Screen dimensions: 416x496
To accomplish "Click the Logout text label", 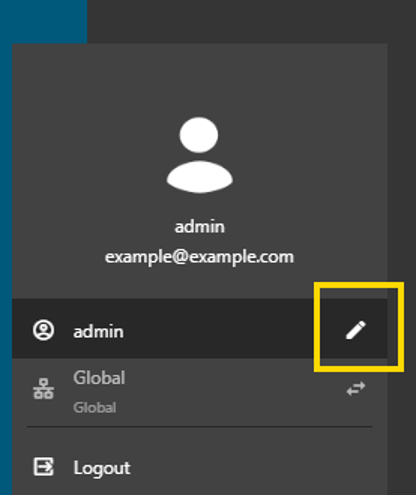I will (102, 468).
